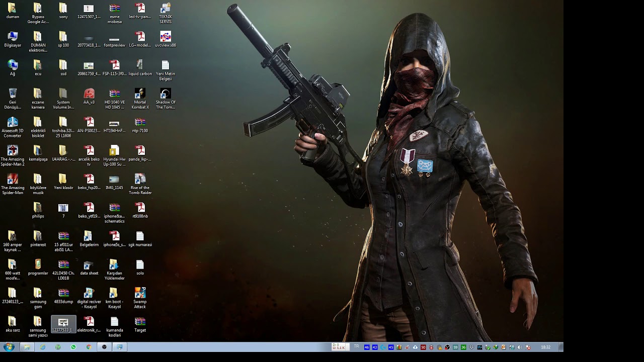Viewport: 644px width, 362px height.
Task: Select the Geri Dönüşüm recycle bin
Action: [x=13, y=99]
